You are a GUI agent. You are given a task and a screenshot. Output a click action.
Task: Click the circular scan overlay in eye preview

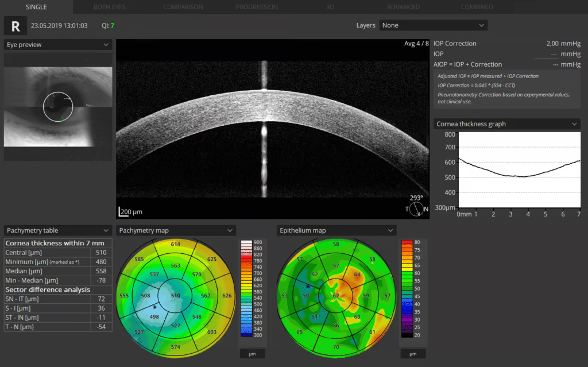[x=58, y=107]
